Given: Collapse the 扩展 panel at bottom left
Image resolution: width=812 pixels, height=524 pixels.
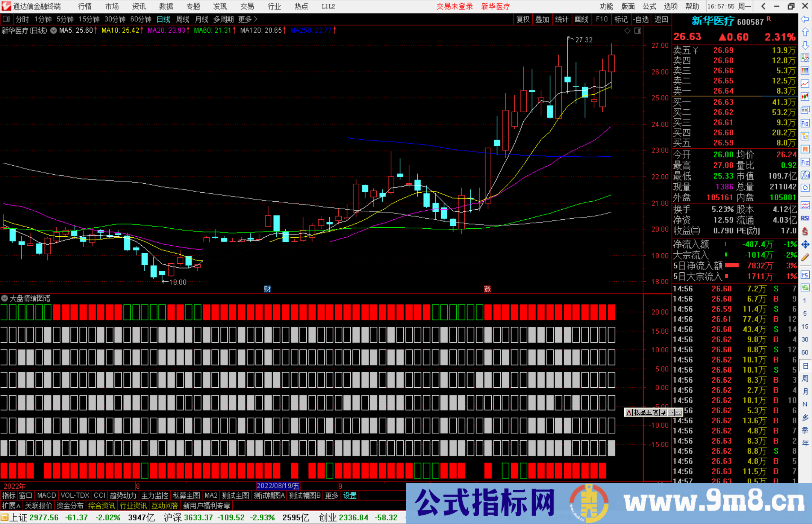Looking at the screenshot, I should [10, 506].
